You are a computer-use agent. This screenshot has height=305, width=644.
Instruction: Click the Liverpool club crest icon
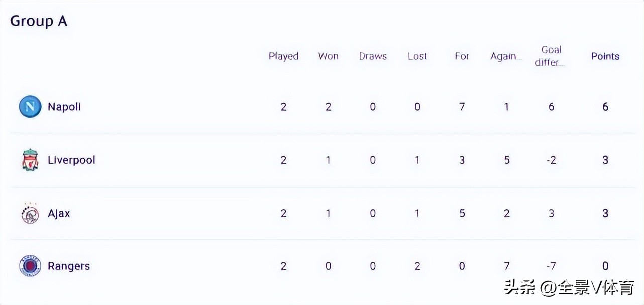point(30,160)
